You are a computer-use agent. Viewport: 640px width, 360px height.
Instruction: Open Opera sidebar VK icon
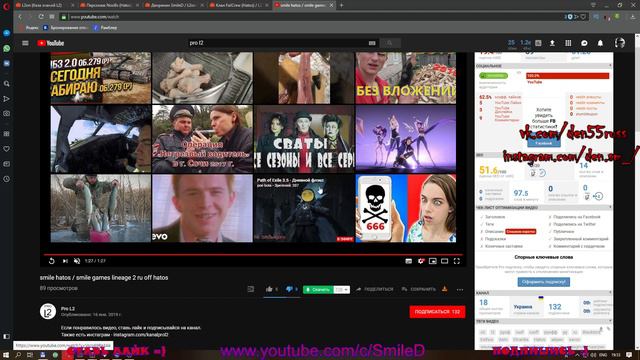7,63
